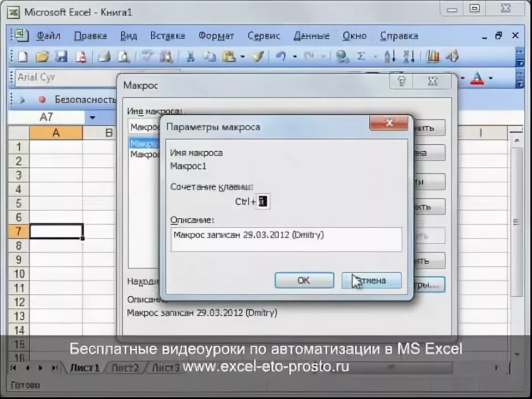The height and width of the screenshot is (399, 532).
Task: Print the sheet using the printer icon
Action: [x=104, y=57]
